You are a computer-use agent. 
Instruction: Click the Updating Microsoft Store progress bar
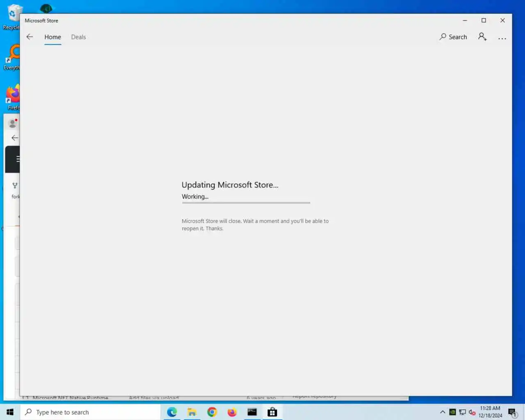pyautogui.click(x=246, y=203)
